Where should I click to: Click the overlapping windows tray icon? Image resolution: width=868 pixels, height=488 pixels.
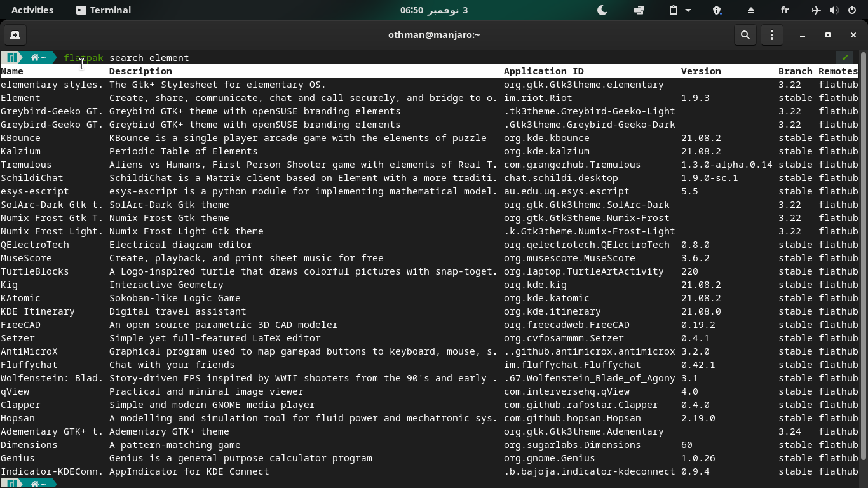coord(639,10)
